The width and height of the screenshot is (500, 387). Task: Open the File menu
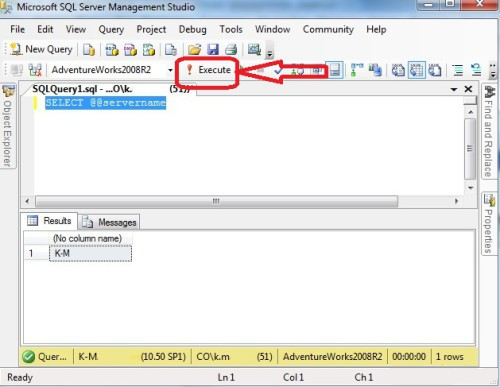(x=17, y=29)
